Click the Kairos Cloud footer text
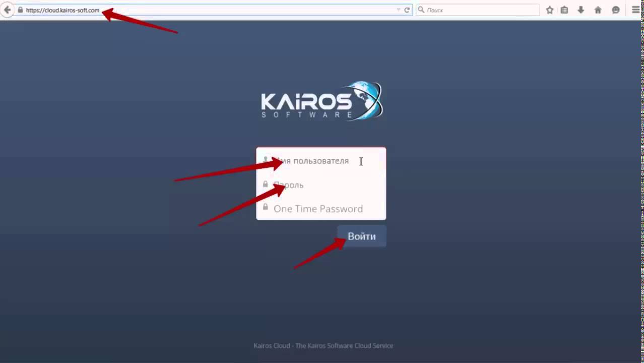Viewport: 644px width, 363px height. click(x=323, y=346)
